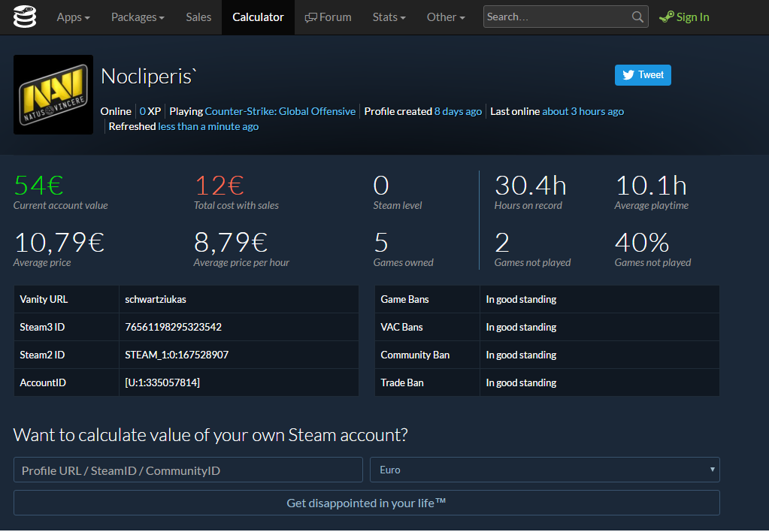Open the Other dropdown menu
The width and height of the screenshot is (769, 532).
(446, 17)
